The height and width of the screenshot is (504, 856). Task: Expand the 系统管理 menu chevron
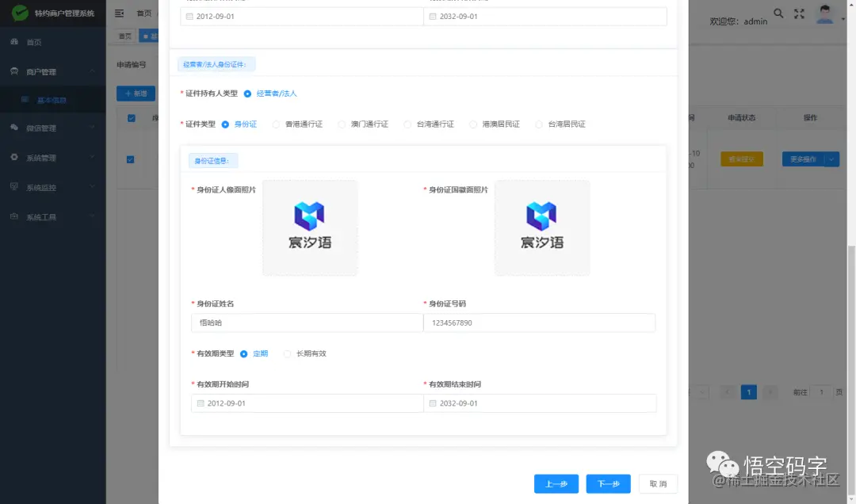click(92, 157)
